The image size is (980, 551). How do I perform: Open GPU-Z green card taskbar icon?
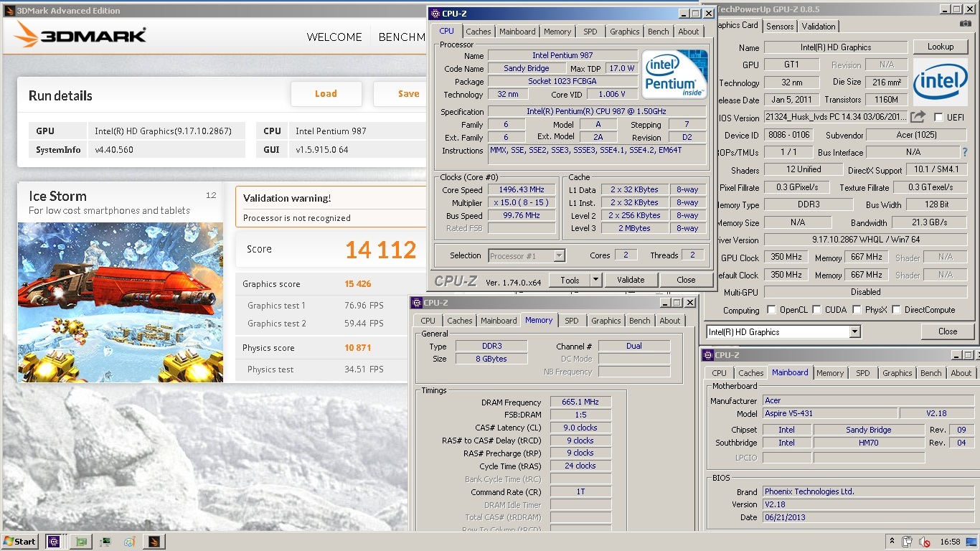pyautogui.click(x=81, y=542)
